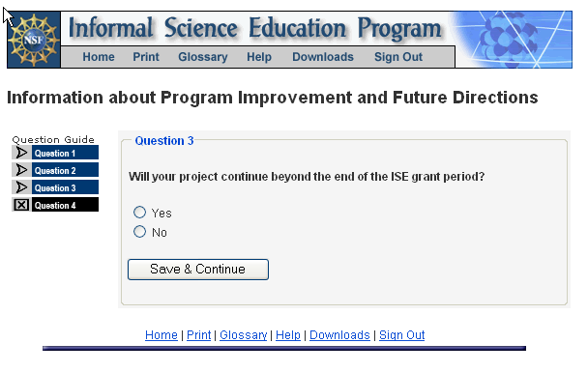This screenshot has width=588, height=372.
Task: Click the arrow icon beside Question 3
Action: click(x=21, y=187)
